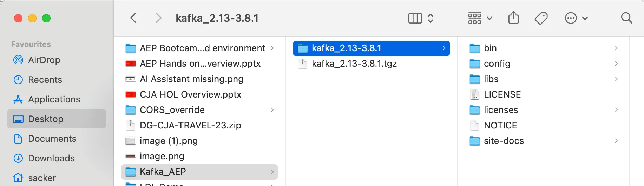Image resolution: width=644 pixels, height=186 pixels.
Task: Open the group-by grid dropdown
Action: (480, 18)
